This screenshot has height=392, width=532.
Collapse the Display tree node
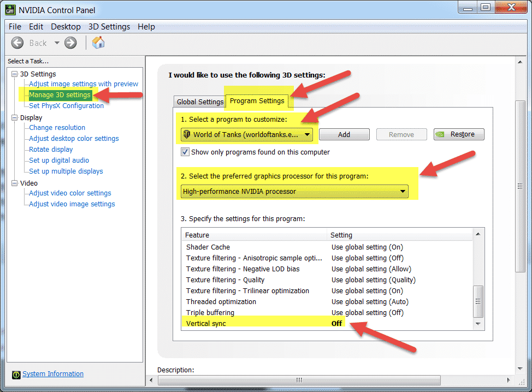pos(14,118)
